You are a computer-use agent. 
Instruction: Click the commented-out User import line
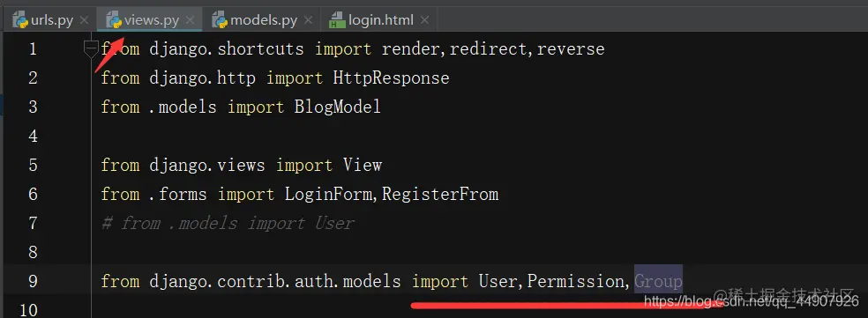tap(228, 224)
